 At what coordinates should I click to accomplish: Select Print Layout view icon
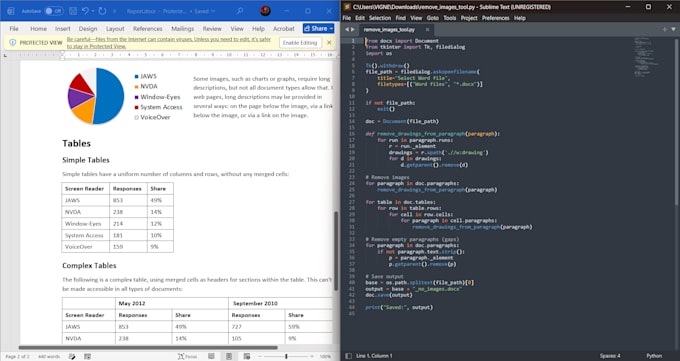tap(229, 357)
